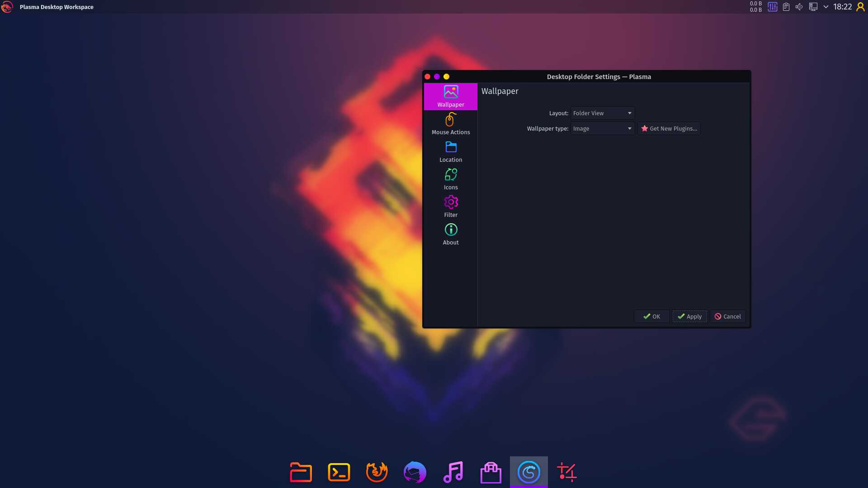Click the clock in the top panel
868x488 pixels.
point(842,7)
